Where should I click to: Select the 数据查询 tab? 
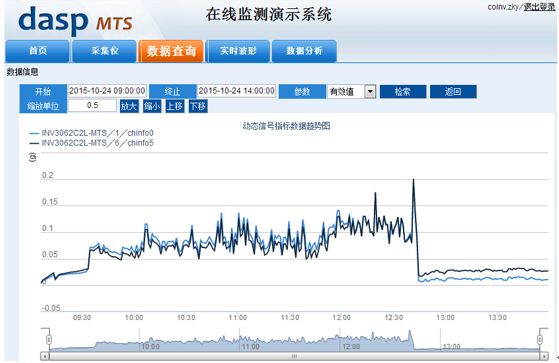click(x=171, y=51)
